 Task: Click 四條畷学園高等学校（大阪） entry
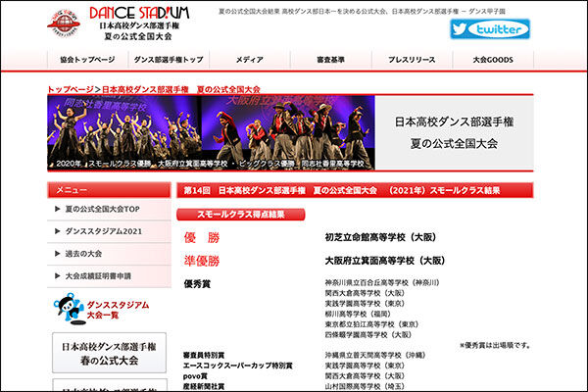tap(368, 334)
